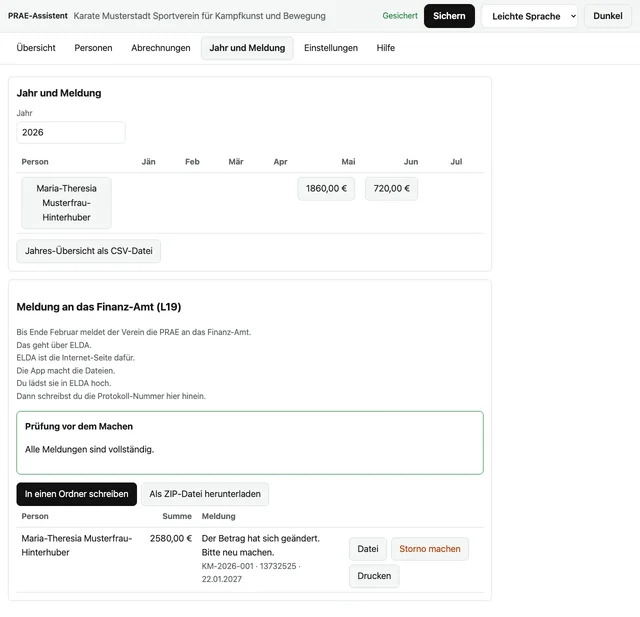Click the message Der Betrag hat sich geändert.
The height and width of the screenshot is (617, 640).
260,538
